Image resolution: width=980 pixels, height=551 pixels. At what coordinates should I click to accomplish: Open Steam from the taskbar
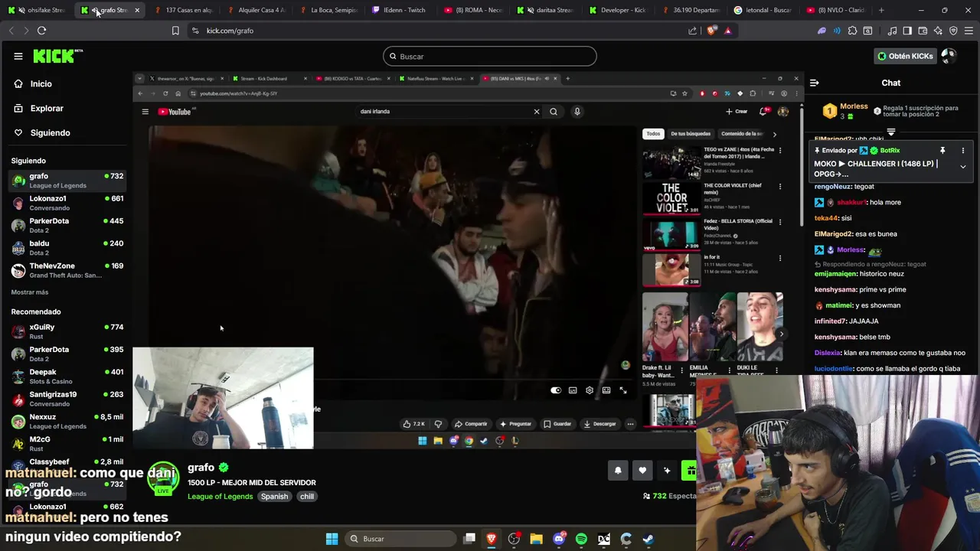point(648,539)
